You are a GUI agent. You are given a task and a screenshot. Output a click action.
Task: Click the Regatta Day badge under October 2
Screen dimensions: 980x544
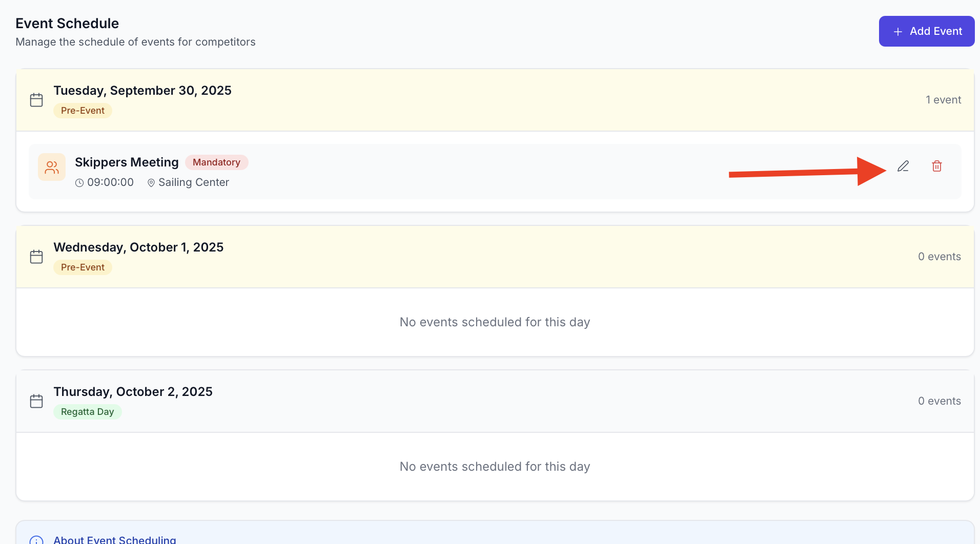(87, 411)
